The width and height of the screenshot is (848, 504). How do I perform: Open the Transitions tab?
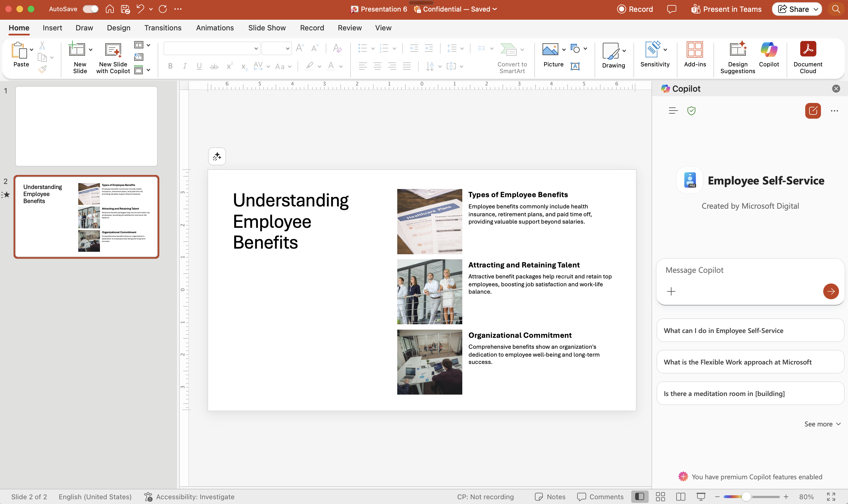coord(163,28)
